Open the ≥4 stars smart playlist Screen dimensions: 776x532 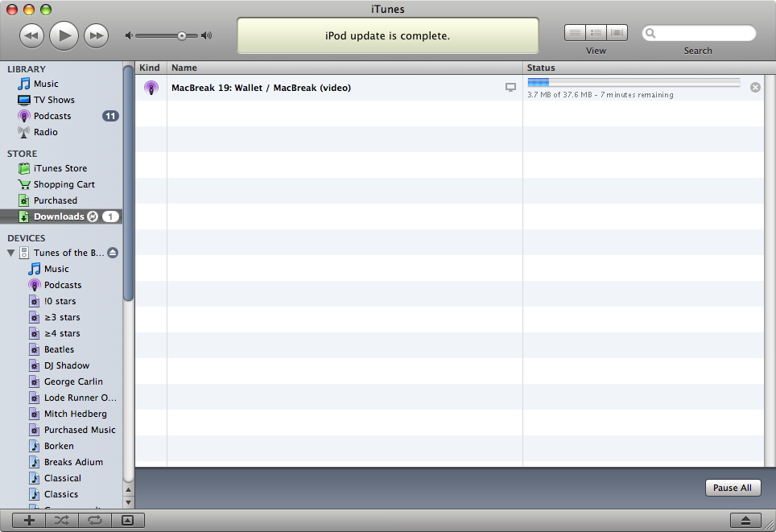(62, 333)
